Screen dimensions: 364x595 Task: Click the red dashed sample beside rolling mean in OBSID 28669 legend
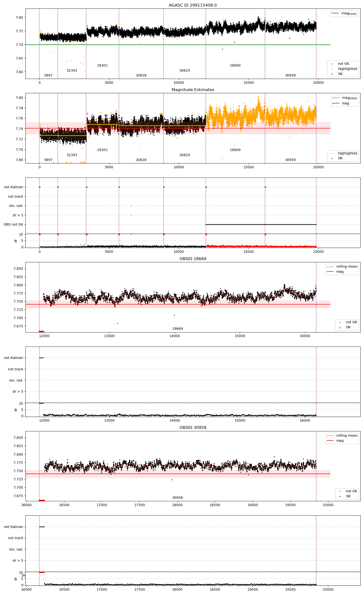(x=330, y=267)
